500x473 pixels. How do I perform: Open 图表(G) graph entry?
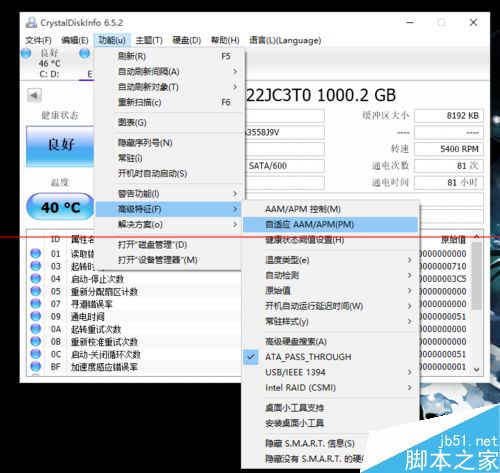point(170,122)
